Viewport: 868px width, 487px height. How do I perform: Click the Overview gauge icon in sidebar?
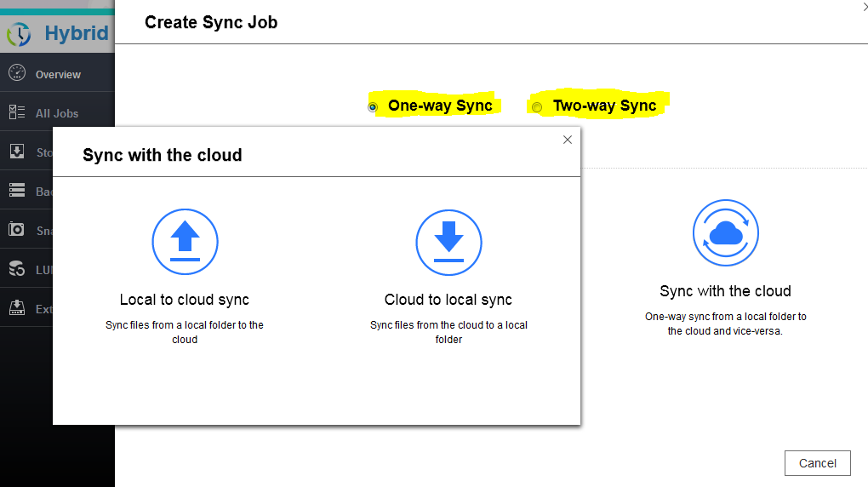[17, 73]
